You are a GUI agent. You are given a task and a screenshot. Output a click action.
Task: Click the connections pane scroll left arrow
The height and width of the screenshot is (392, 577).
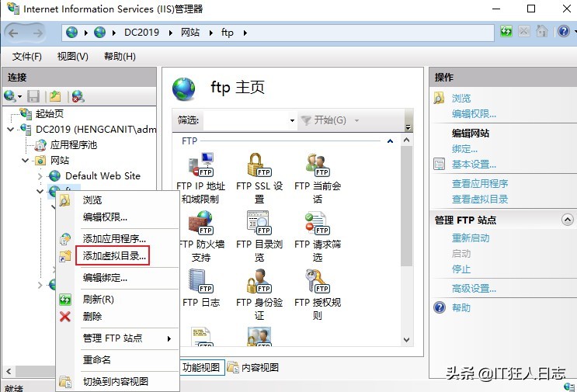point(9,371)
